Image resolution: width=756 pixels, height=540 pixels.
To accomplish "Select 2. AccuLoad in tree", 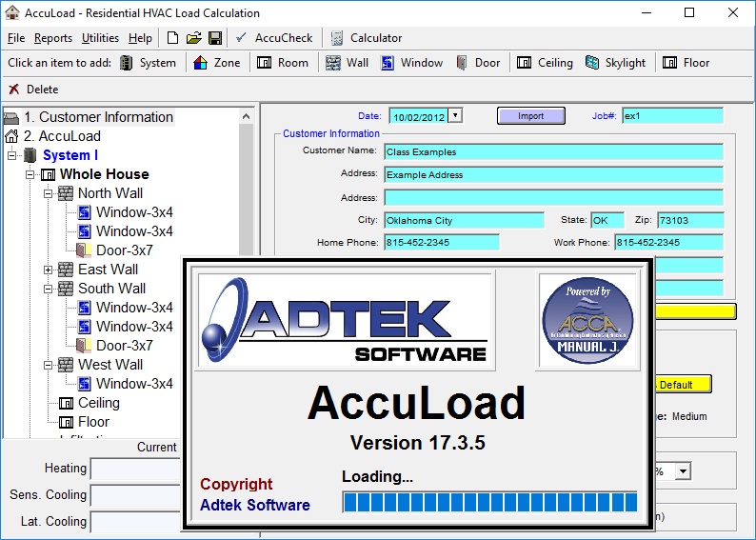I will coord(62,136).
